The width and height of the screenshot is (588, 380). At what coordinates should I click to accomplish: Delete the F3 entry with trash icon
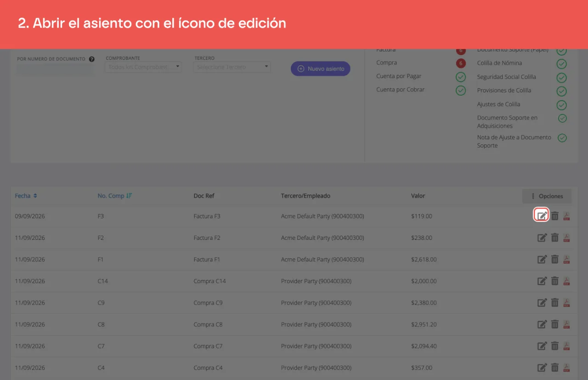click(x=555, y=216)
